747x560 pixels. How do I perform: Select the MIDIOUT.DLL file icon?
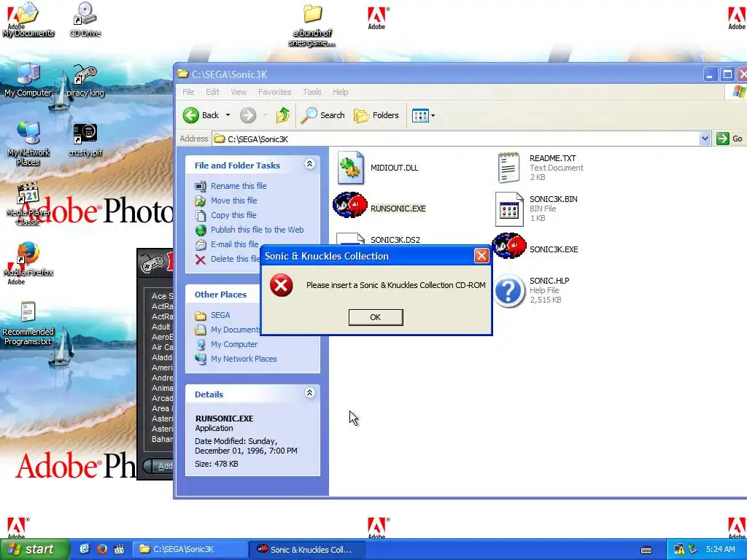tap(351, 168)
